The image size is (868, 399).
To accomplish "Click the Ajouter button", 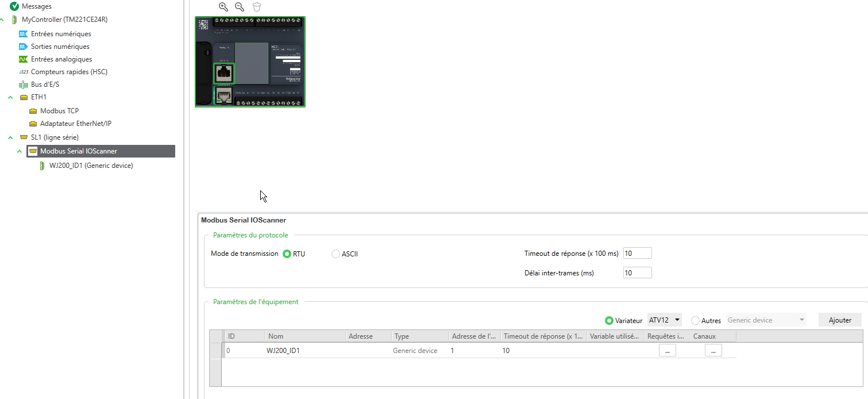I will pyautogui.click(x=840, y=320).
